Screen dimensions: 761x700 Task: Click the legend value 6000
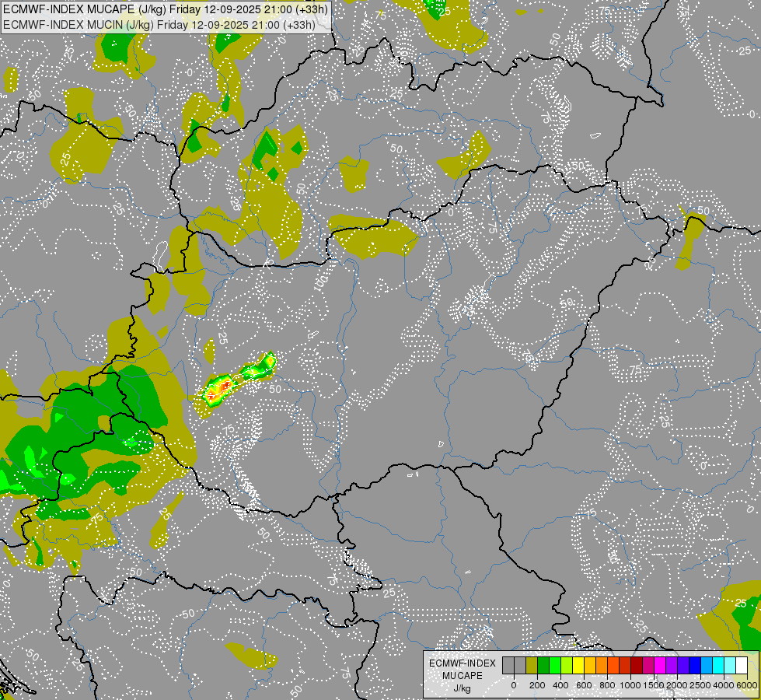click(x=747, y=685)
